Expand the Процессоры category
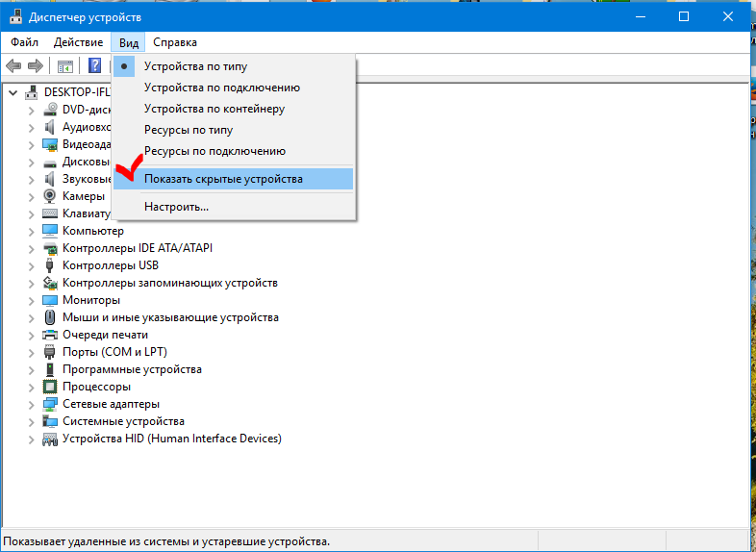Image resolution: width=756 pixels, height=552 pixels. [x=32, y=388]
